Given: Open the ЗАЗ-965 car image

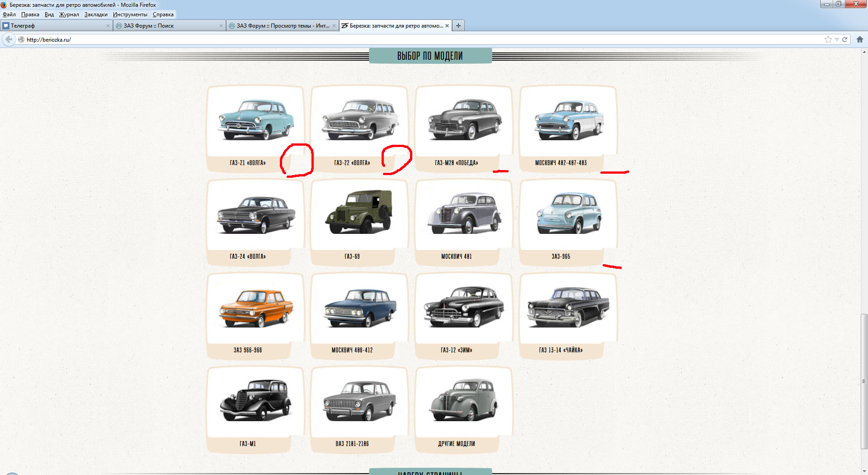Looking at the screenshot, I should [569, 214].
